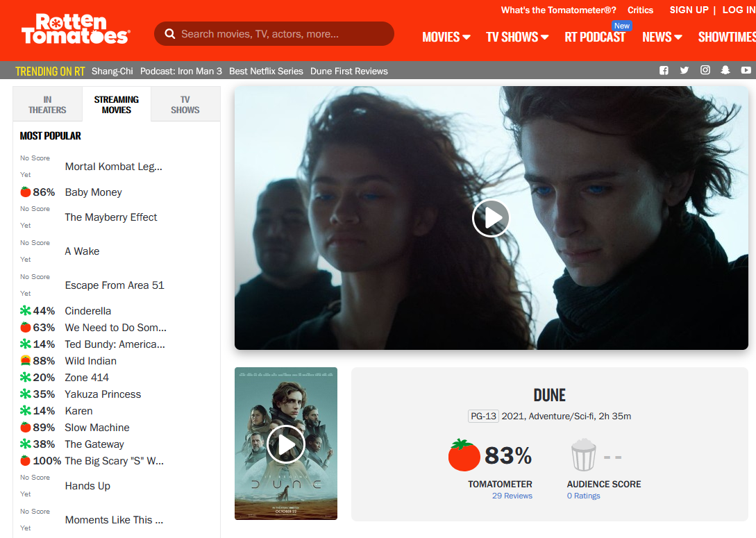Click the Rotten Tomatoes logo
Viewport: 756px width, 538px height.
[76, 29]
